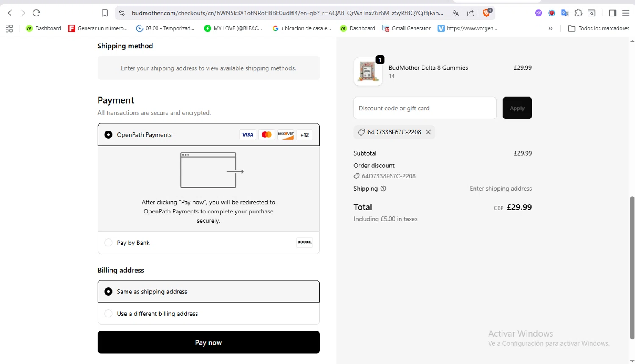Open the Google Translate extension icon
Viewport: 635px width, 364px height.
(565, 13)
